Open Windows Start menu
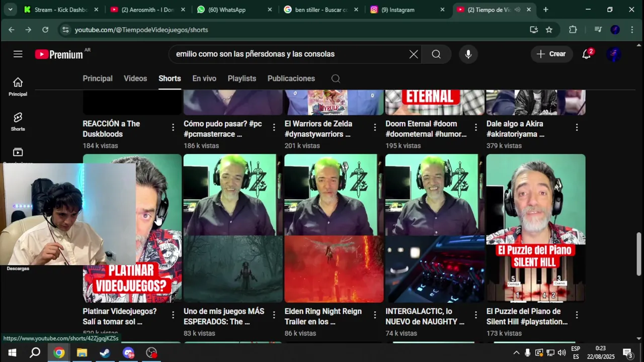Screen dimensions: 644x362 coord(12,352)
